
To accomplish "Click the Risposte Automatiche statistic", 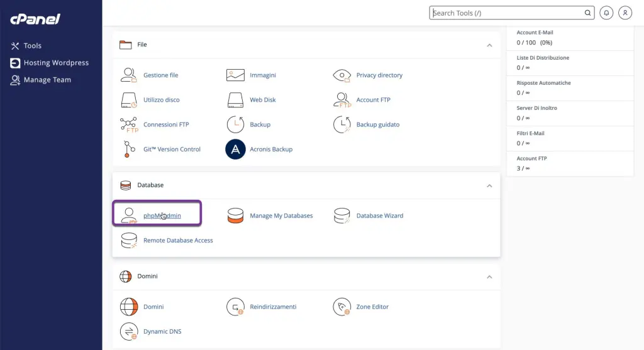I will [x=544, y=83].
